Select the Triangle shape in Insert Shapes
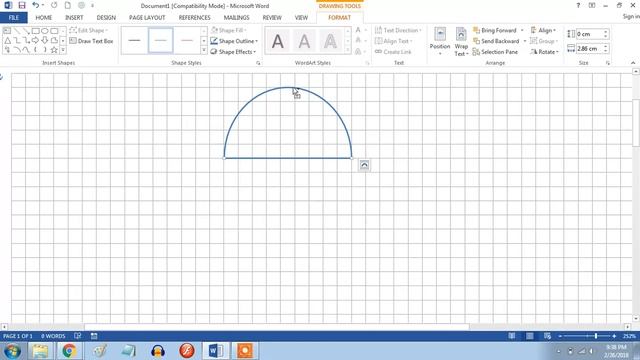640x360 pixels. pos(7,40)
